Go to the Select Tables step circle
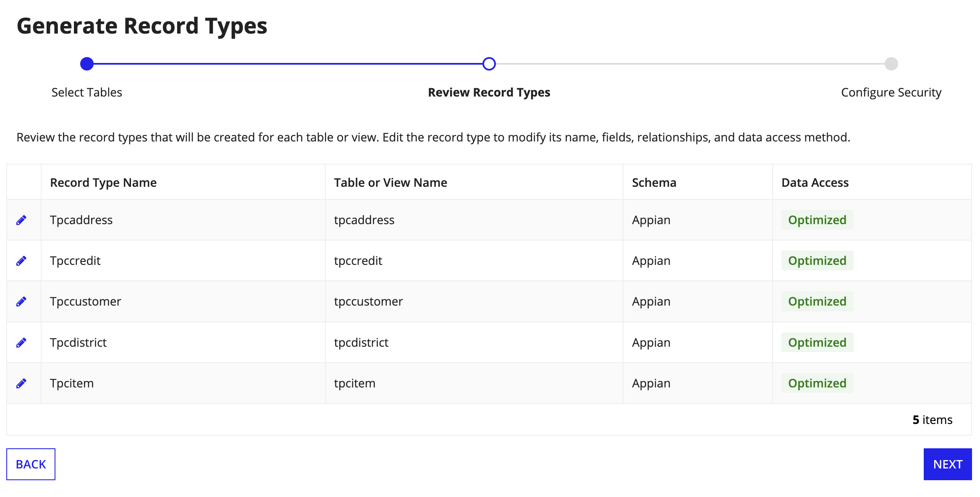 (x=87, y=64)
